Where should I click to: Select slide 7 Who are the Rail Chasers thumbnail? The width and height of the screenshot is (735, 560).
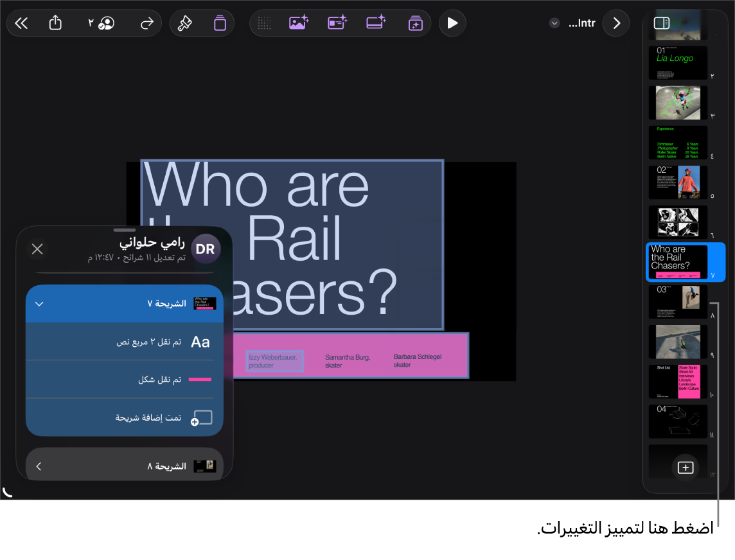click(677, 262)
